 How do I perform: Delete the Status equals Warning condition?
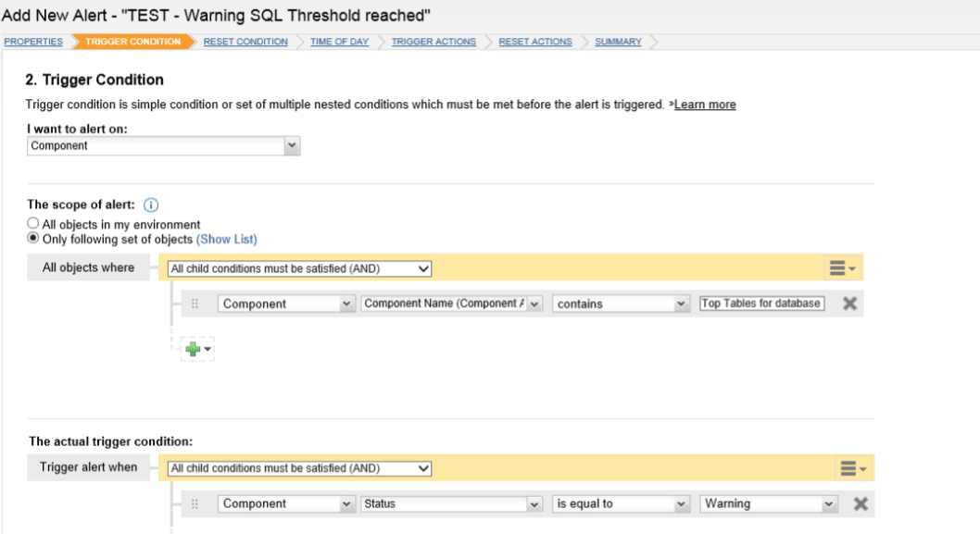pos(861,504)
